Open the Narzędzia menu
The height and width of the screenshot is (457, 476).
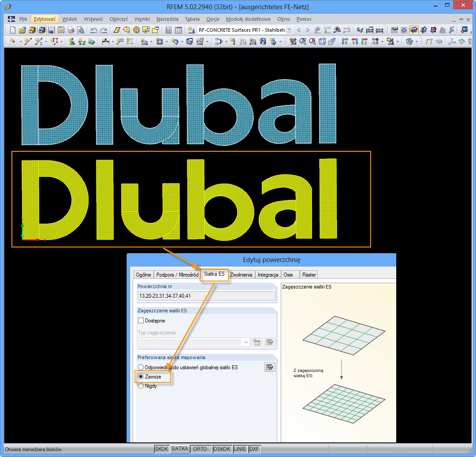167,19
